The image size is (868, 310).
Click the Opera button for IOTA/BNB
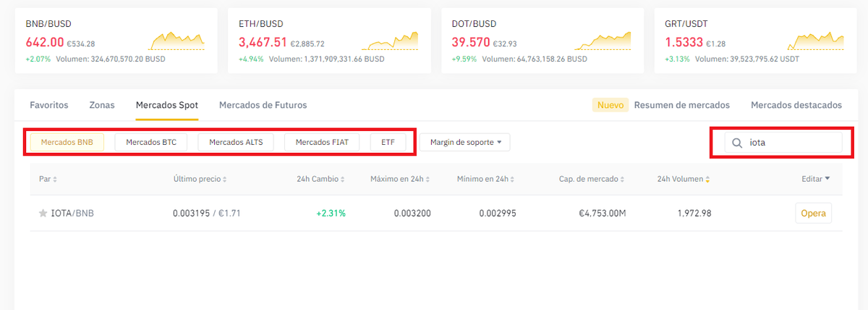tap(813, 214)
